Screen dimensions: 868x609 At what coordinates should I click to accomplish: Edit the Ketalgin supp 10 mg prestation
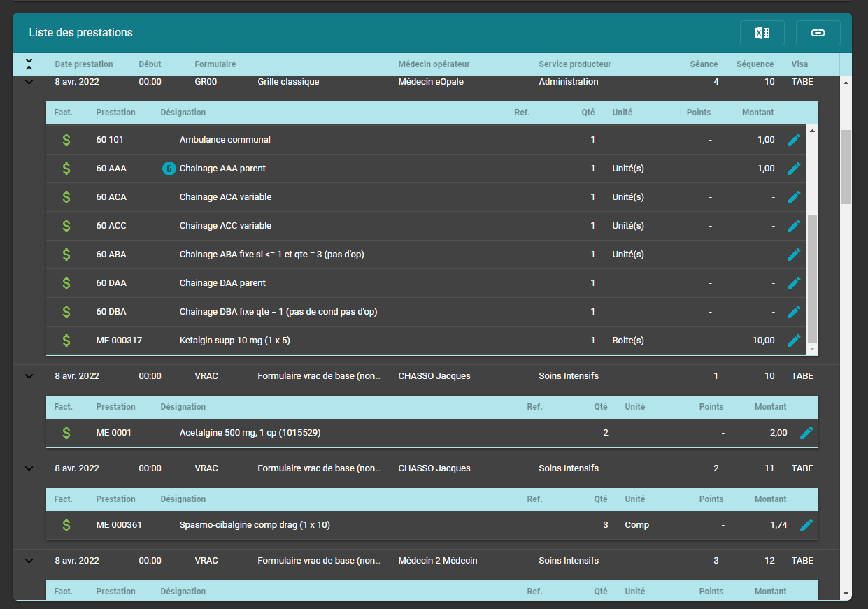pos(794,340)
